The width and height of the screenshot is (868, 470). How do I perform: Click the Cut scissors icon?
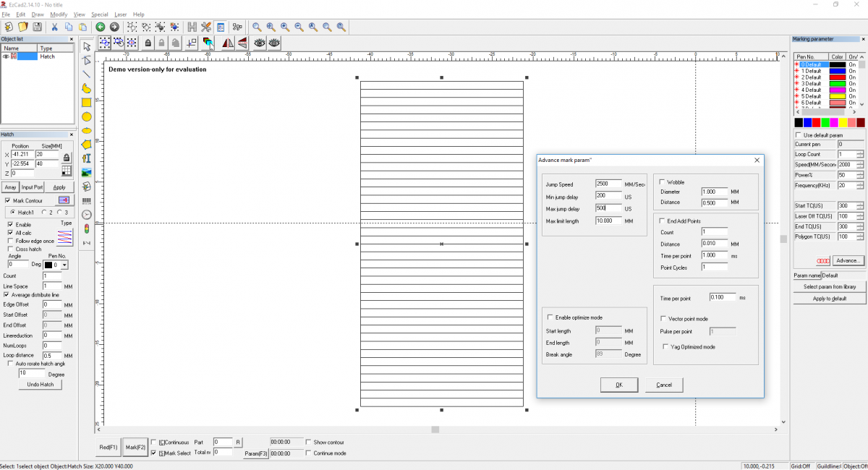[x=54, y=27]
